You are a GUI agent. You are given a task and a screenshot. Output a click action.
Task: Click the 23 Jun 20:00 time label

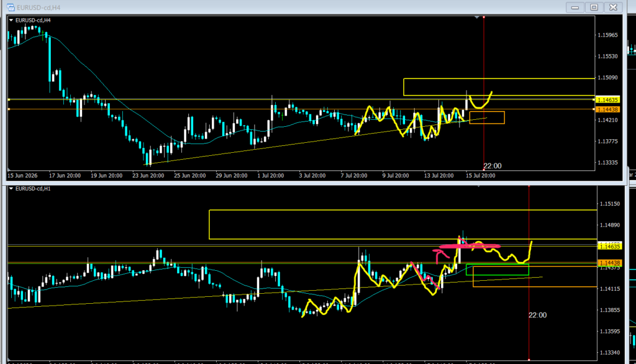click(148, 176)
